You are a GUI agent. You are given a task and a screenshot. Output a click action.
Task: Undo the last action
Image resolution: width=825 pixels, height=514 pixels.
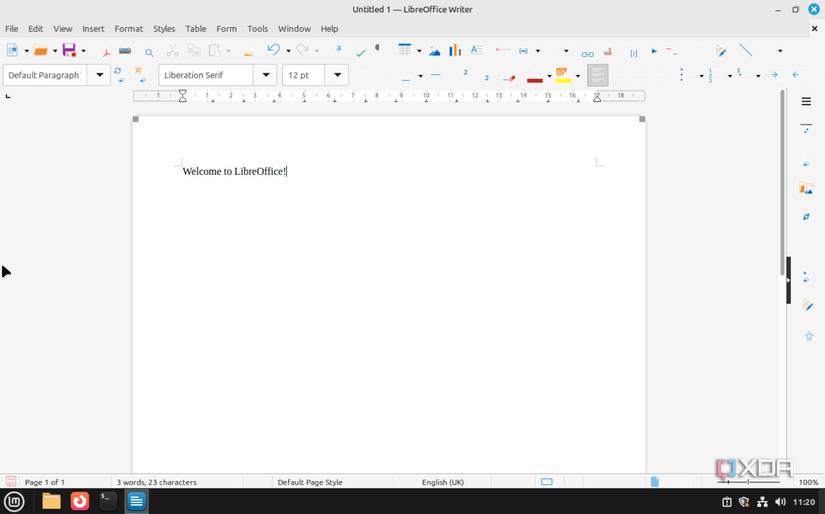point(274,50)
